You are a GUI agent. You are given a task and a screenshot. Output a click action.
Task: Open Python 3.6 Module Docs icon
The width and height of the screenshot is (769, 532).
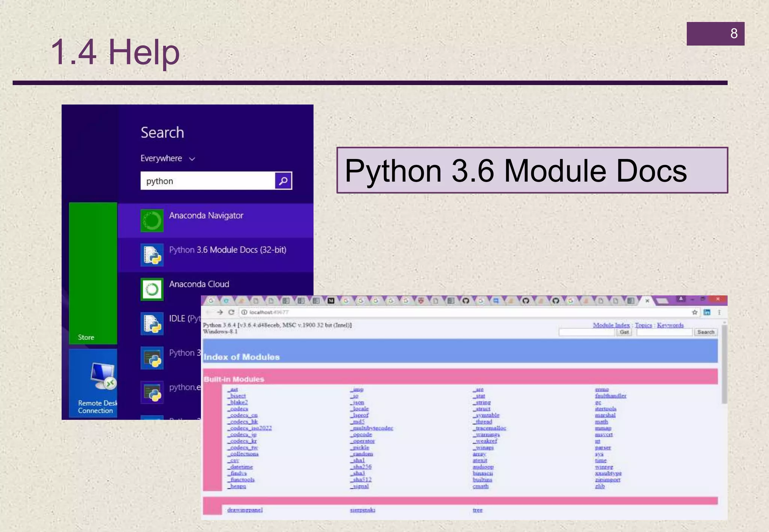click(152, 255)
